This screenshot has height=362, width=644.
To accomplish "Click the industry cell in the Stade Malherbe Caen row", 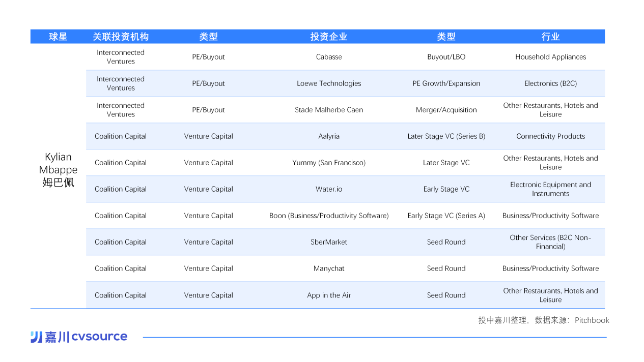I will point(551,110).
